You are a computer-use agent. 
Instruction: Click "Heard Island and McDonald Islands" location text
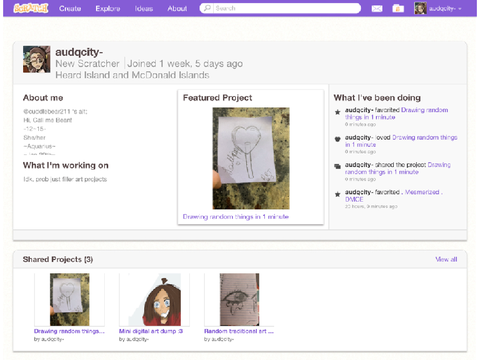click(x=132, y=75)
